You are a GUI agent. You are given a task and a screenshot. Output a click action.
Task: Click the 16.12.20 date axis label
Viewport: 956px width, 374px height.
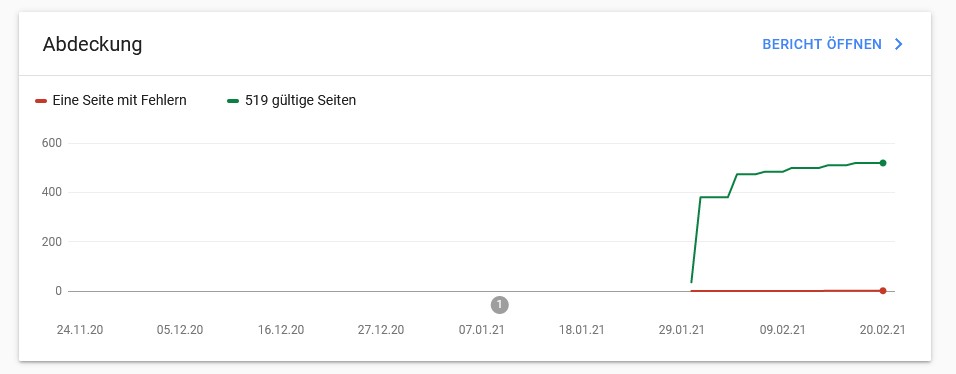pos(280,330)
